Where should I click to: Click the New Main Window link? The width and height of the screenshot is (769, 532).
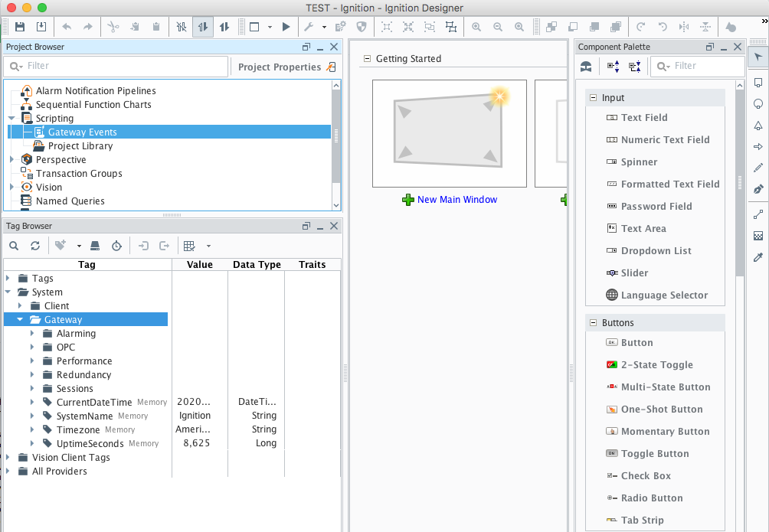457,200
